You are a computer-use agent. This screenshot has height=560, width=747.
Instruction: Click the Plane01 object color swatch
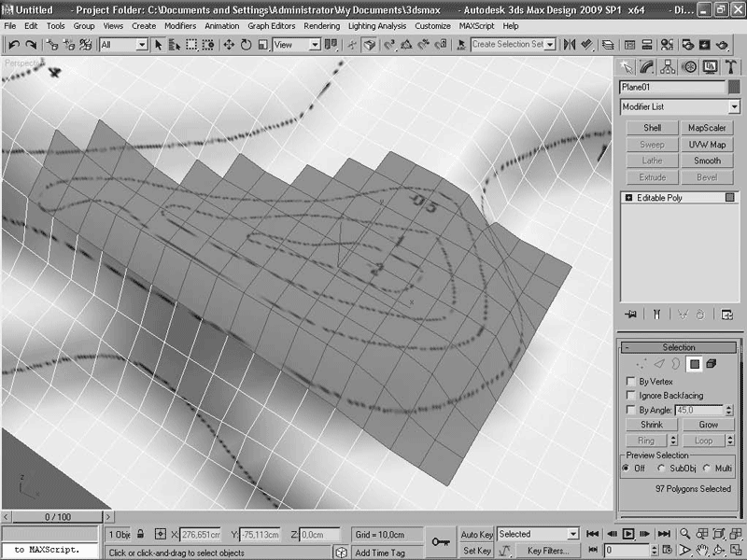[735, 87]
